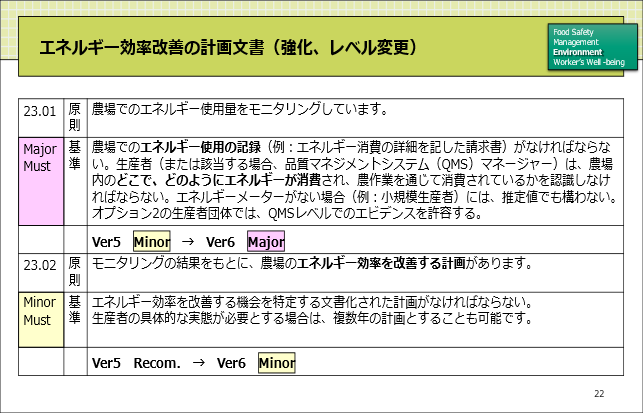
Task: Click the Recom. text in the last row
Action: (157, 363)
